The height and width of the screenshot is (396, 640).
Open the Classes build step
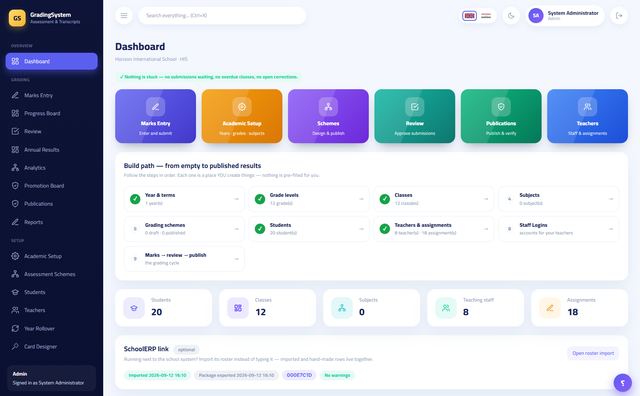433,199
